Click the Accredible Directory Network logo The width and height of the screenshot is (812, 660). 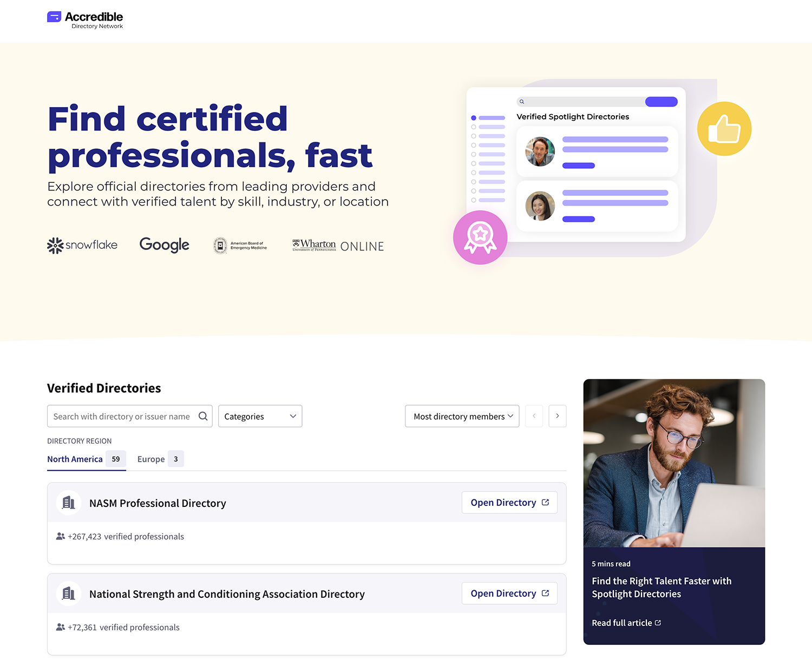85,20
